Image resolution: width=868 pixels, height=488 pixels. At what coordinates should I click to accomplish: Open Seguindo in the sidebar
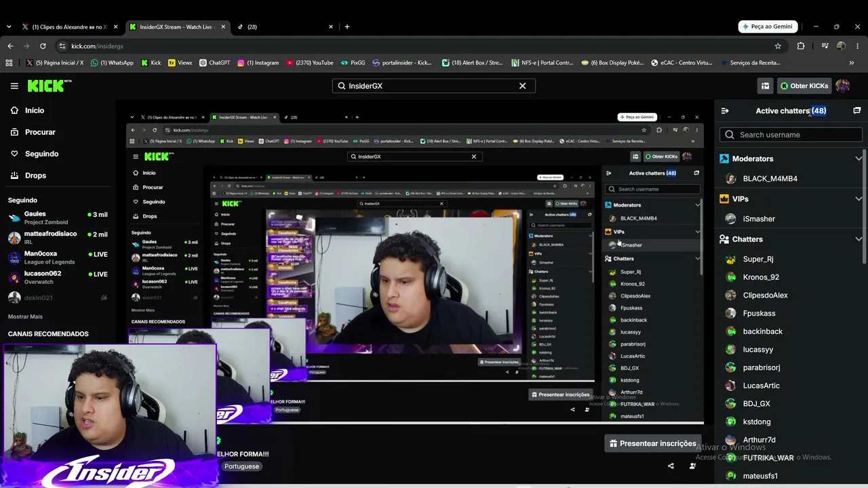(41, 154)
